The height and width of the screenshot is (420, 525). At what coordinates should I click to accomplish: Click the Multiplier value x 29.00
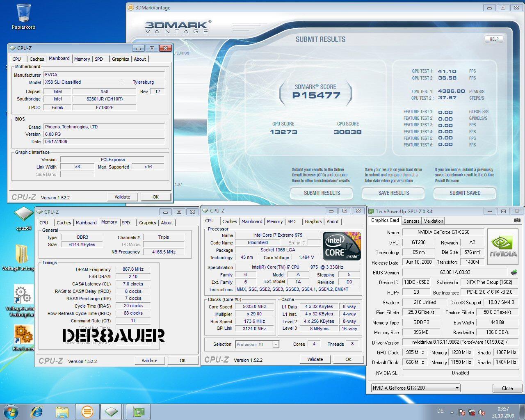click(x=255, y=314)
